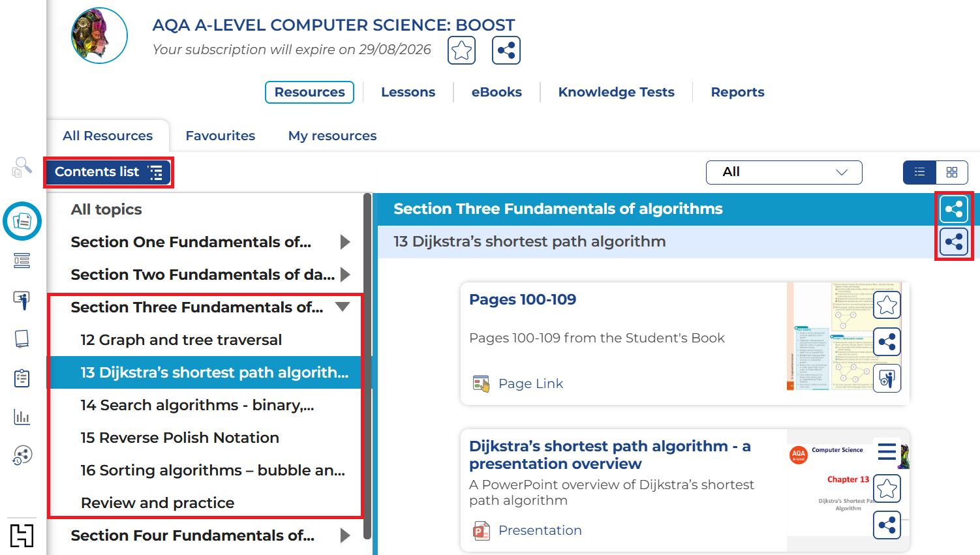Viewport: 980px width, 555px height.
Task: Share chapter 13 Dijkstra's shortest path
Action: [x=953, y=242]
